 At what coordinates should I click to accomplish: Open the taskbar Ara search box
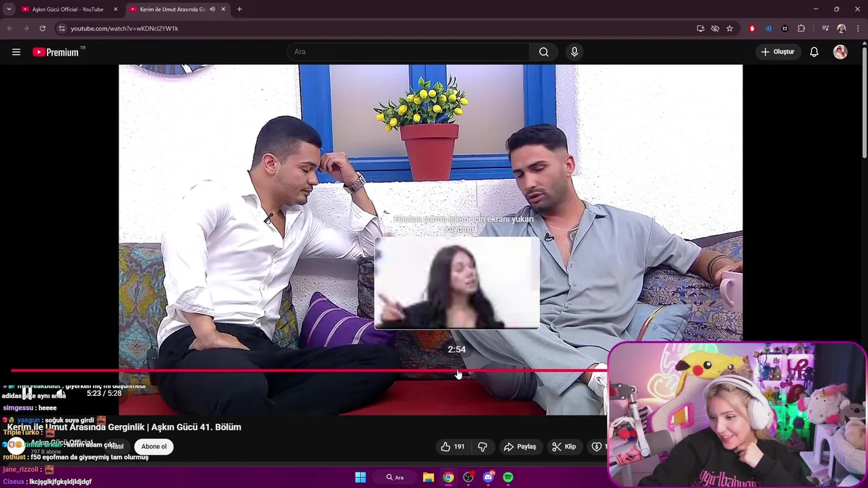click(396, 477)
